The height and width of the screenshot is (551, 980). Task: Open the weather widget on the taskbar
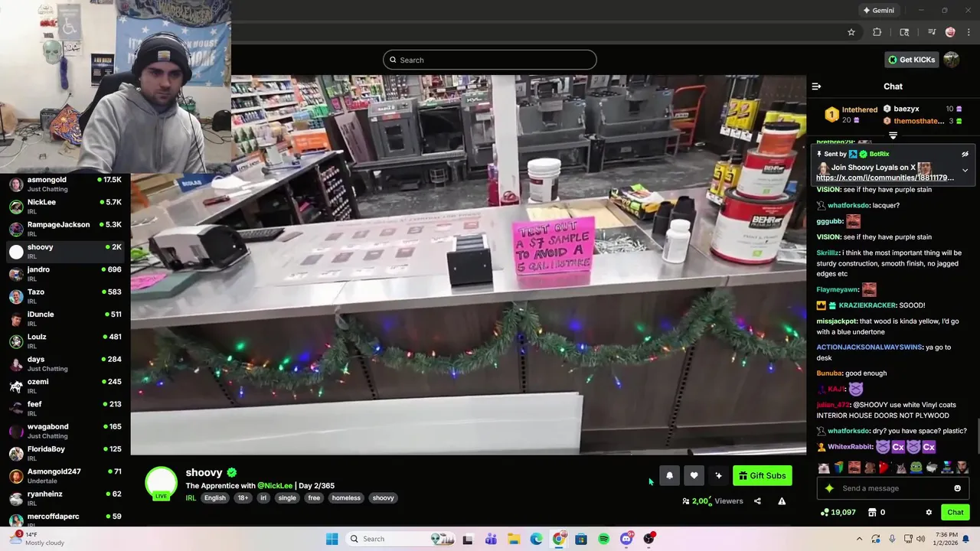pos(37,539)
